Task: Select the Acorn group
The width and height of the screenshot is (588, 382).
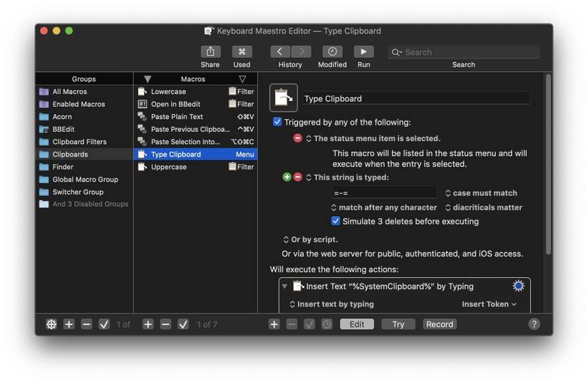Action: point(84,117)
